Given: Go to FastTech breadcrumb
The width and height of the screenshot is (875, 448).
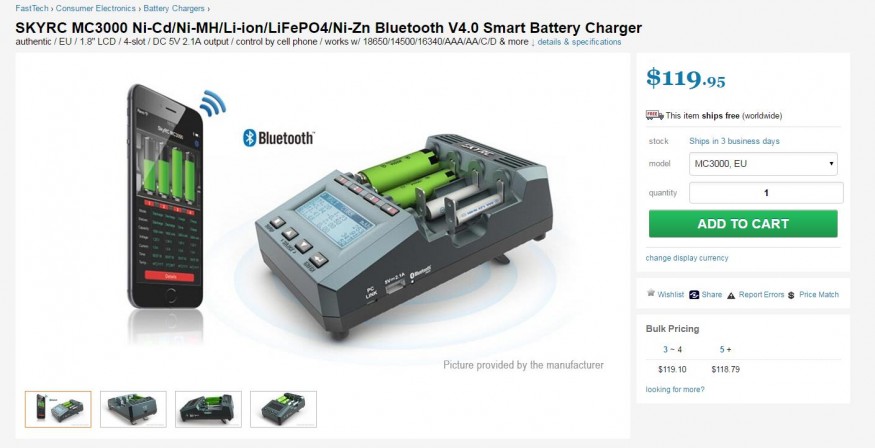Looking at the screenshot, I should [x=32, y=8].
